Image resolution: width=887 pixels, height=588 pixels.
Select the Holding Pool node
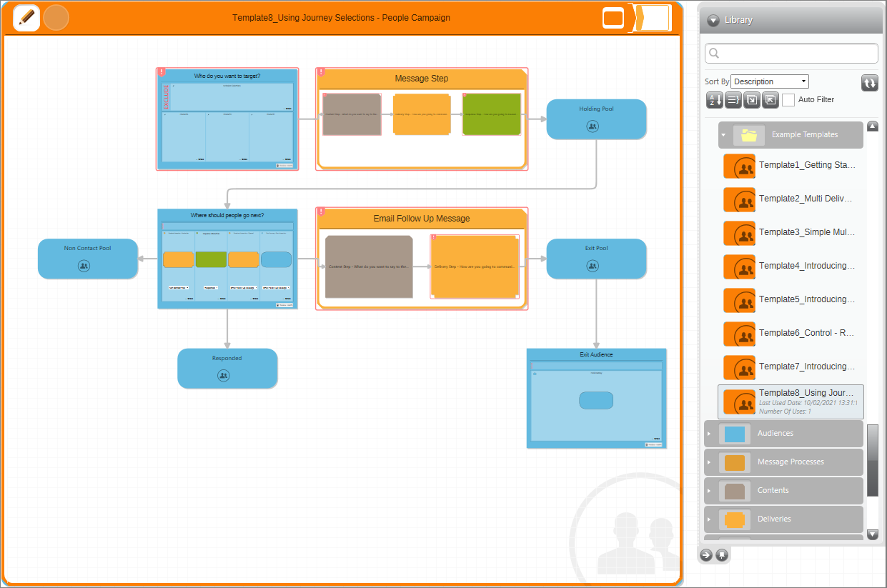tap(596, 119)
